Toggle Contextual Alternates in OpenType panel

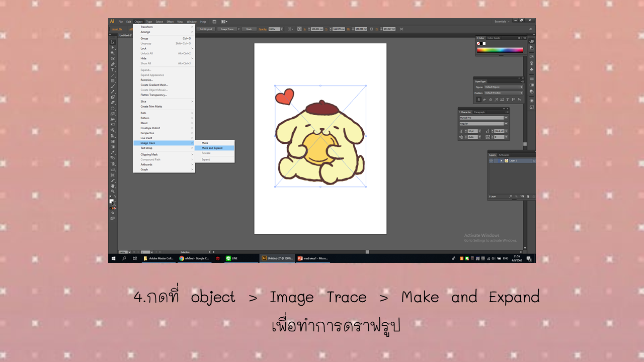(485, 100)
